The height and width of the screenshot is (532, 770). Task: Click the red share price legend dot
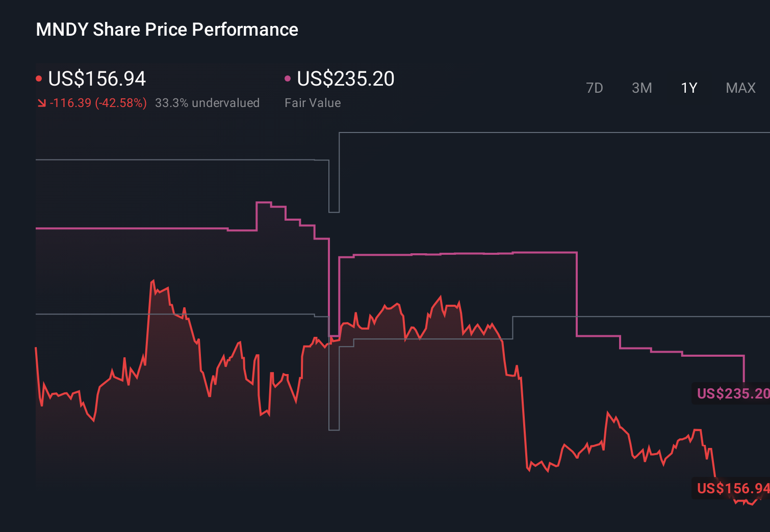39,78
